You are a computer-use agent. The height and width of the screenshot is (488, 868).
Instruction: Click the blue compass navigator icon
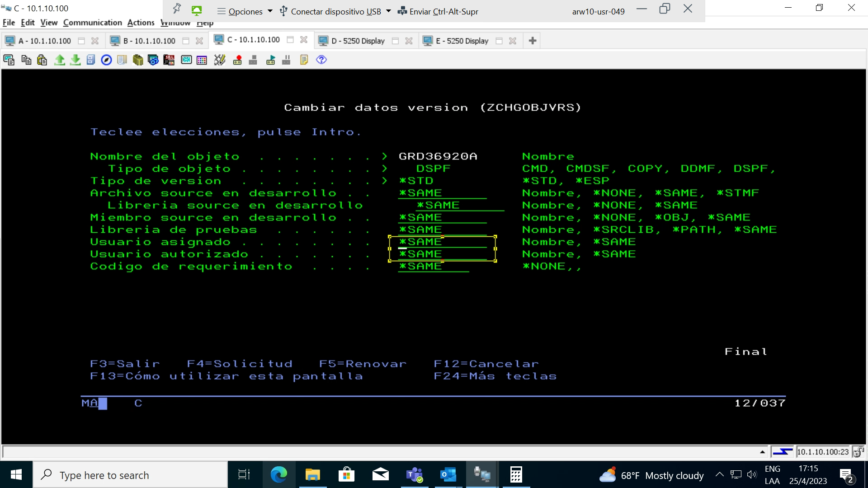tap(106, 60)
